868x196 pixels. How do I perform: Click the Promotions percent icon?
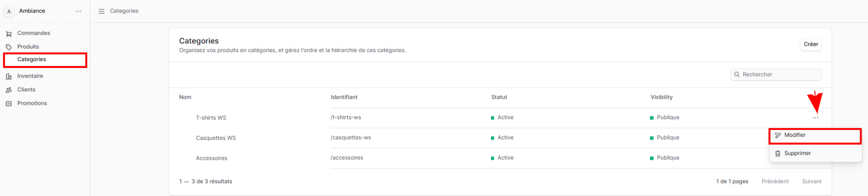(x=9, y=103)
